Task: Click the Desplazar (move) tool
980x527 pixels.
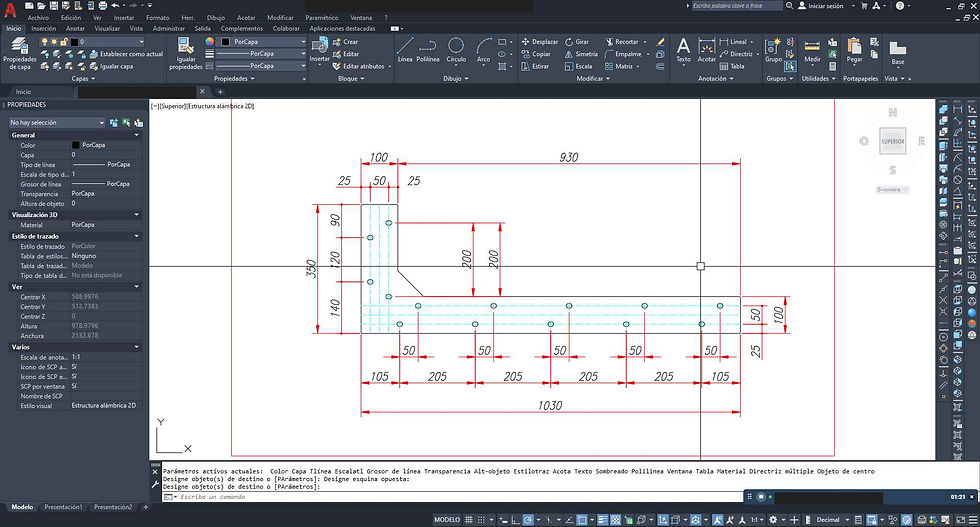Action: point(539,42)
